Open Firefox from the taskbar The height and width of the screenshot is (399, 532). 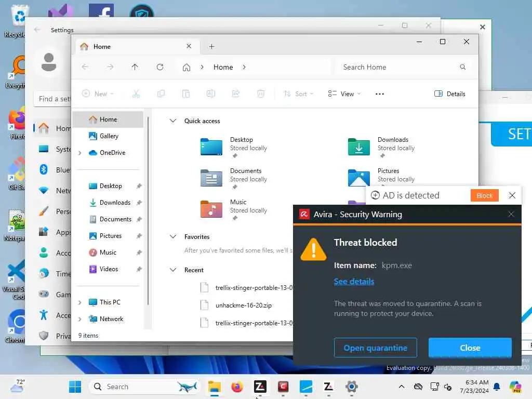click(237, 387)
